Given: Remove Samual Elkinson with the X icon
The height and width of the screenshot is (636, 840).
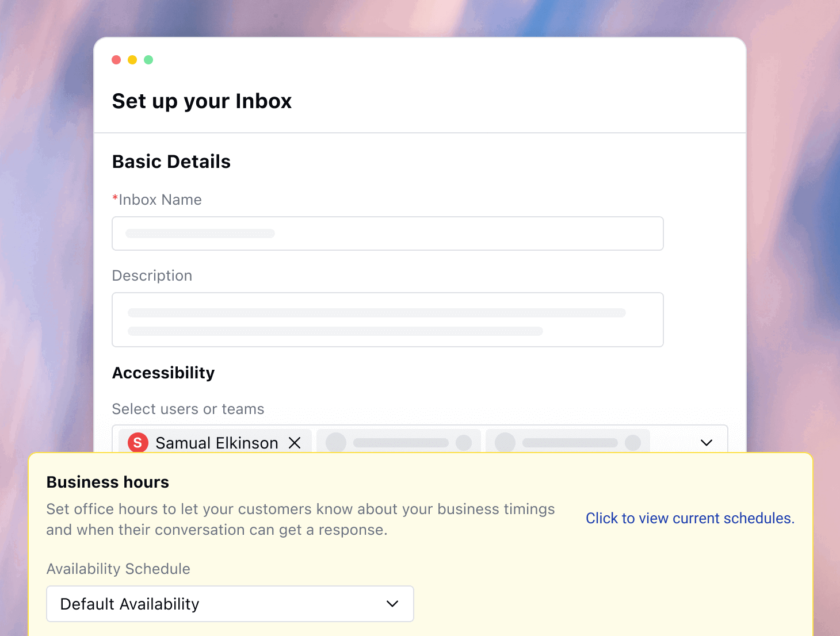Looking at the screenshot, I should [295, 443].
